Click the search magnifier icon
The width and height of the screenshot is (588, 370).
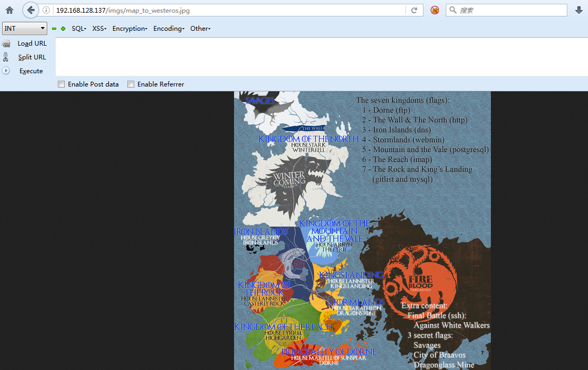[x=453, y=10]
